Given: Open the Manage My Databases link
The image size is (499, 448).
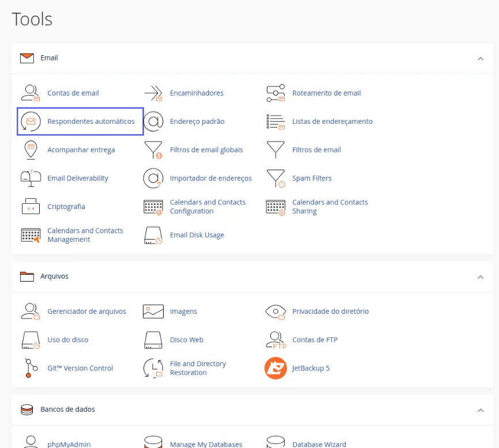Looking at the screenshot, I should point(206,444).
